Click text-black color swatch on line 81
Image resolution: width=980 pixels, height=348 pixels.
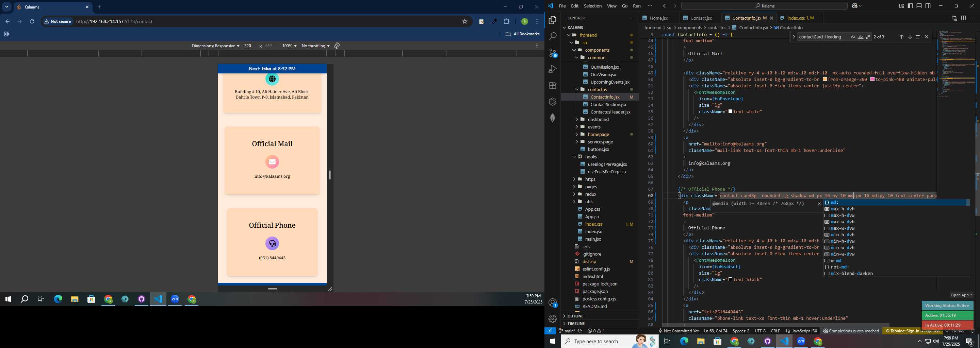click(730, 280)
